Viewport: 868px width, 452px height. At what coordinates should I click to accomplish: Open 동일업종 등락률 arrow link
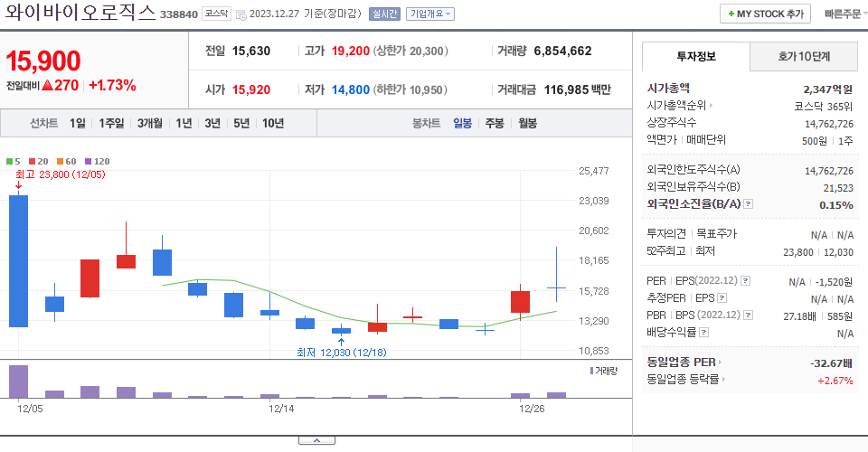tap(723, 380)
